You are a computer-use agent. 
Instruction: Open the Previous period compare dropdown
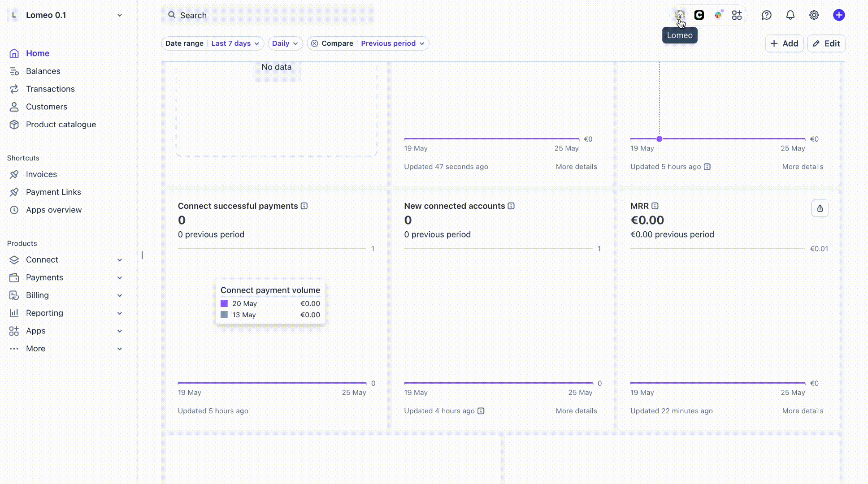point(392,43)
